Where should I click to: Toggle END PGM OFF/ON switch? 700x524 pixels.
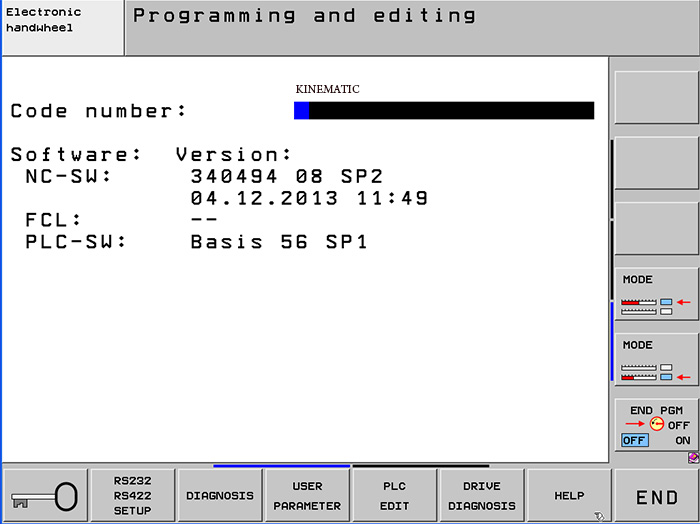point(656,425)
